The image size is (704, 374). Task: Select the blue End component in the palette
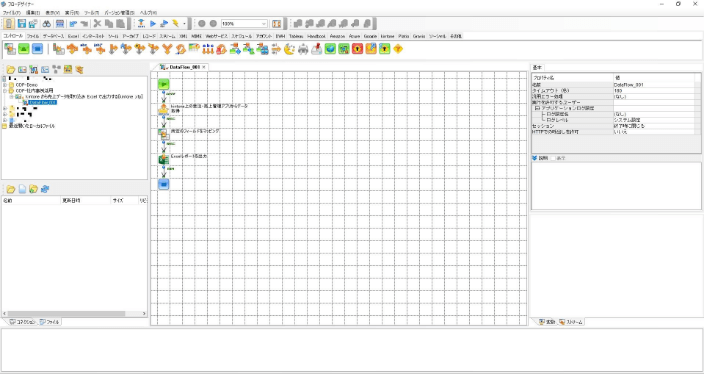37,48
